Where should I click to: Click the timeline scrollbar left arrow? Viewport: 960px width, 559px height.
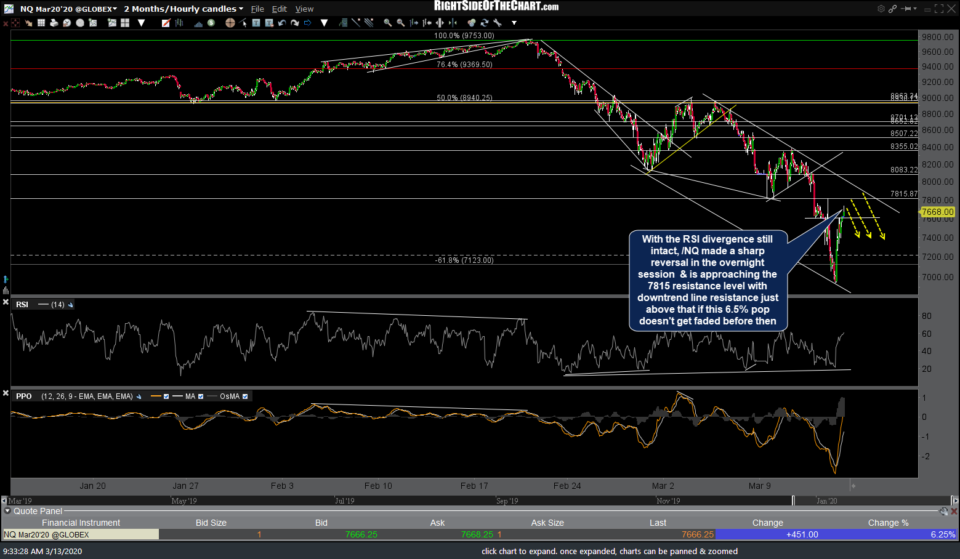click(x=4, y=501)
